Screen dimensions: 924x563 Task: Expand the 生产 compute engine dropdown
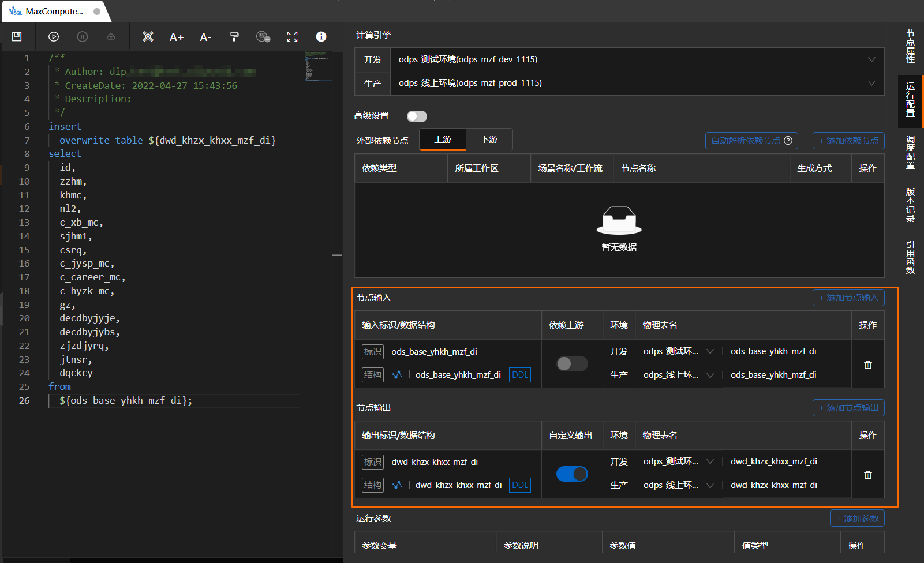871,84
